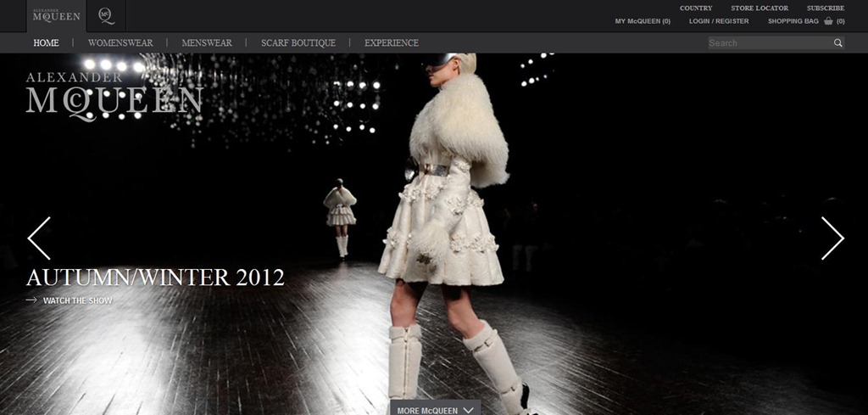Open the STORE LOCATOR link
The height and width of the screenshot is (415, 868).
tap(759, 8)
